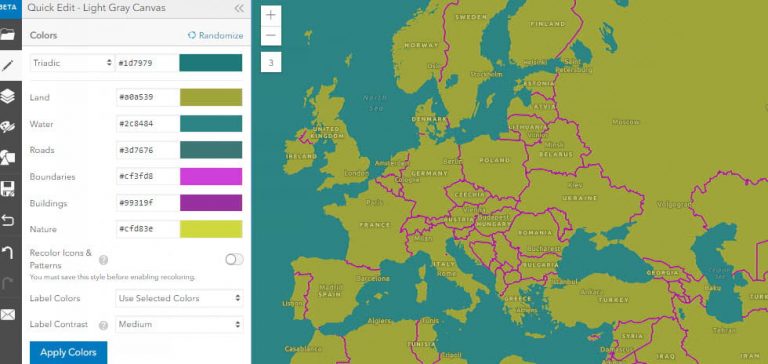Click the Water hex field #2c8484

pyautogui.click(x=147, y=123)
